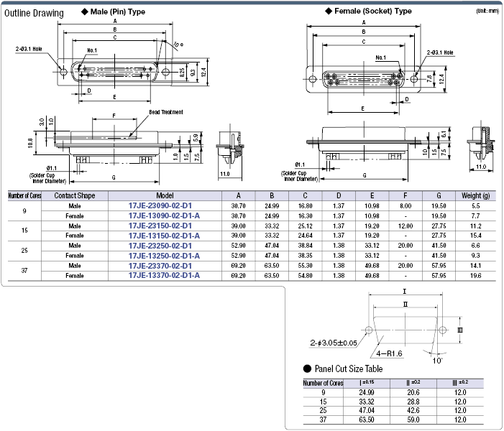
Task: Click the weight value 6.6
Action: (x=476, y=246)
